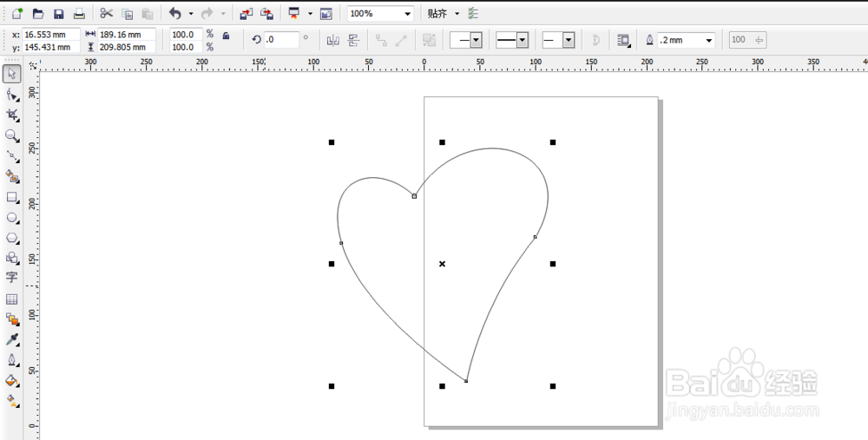Select the Polygon tool
The height and width of the screenshot is (440, 868).
(x=12, y=238)
